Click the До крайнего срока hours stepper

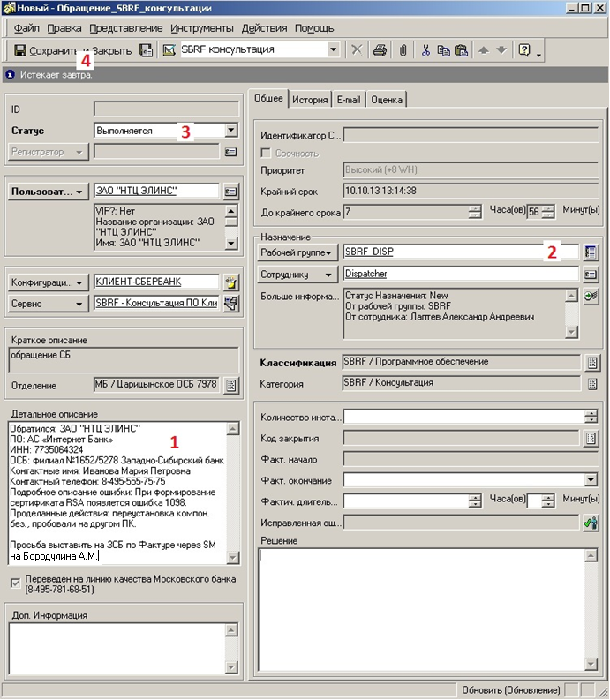[475, 212]
